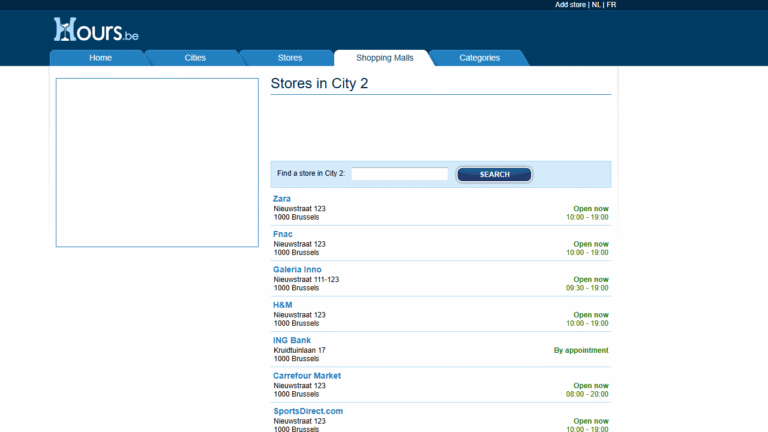768x432 pixels.
Task: Select the ING Bank listing
Action: tap(292, 340)
